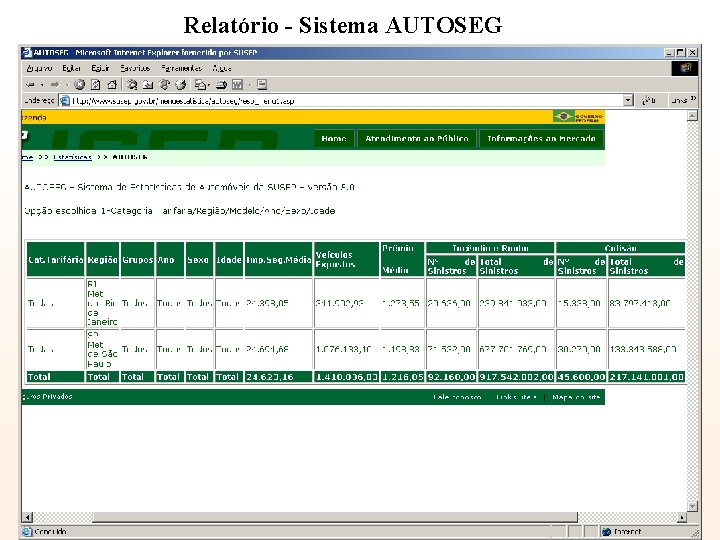
Task: Open the Favoritos menu
Action: click(x=135, y=68)
